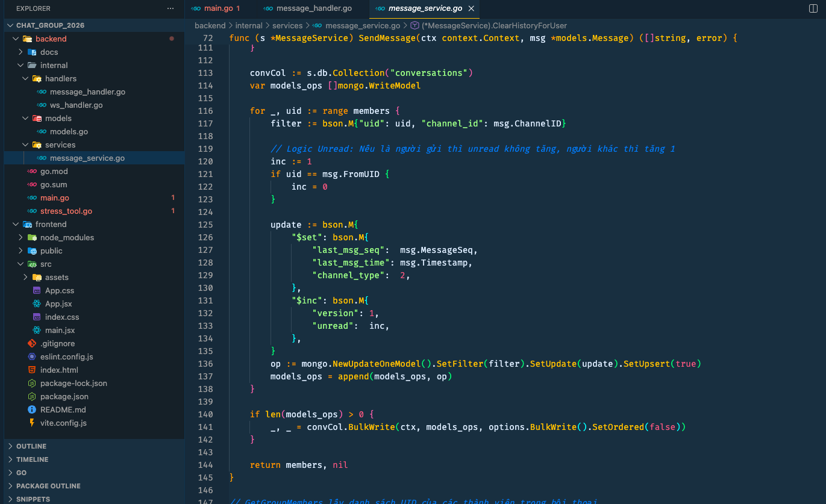Click the node_modules folder icon
Image resolution: width=826 pixels, height=504 pixels.
point(32,237)
